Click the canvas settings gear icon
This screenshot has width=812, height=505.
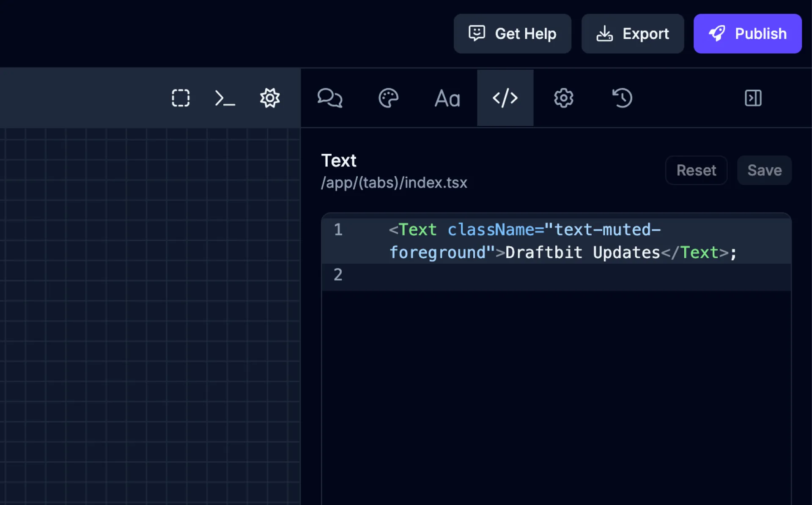(x=270, y=98)
